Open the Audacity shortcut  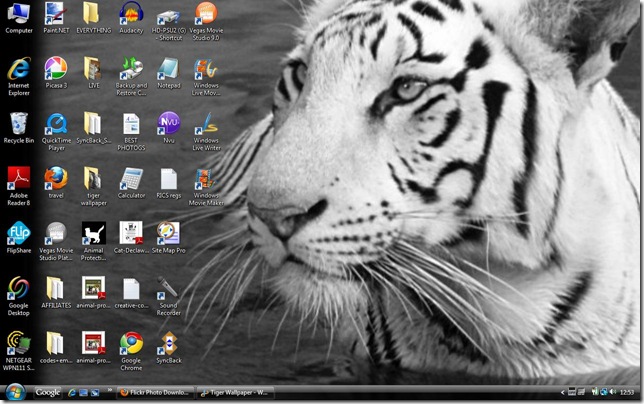[131, 18]
